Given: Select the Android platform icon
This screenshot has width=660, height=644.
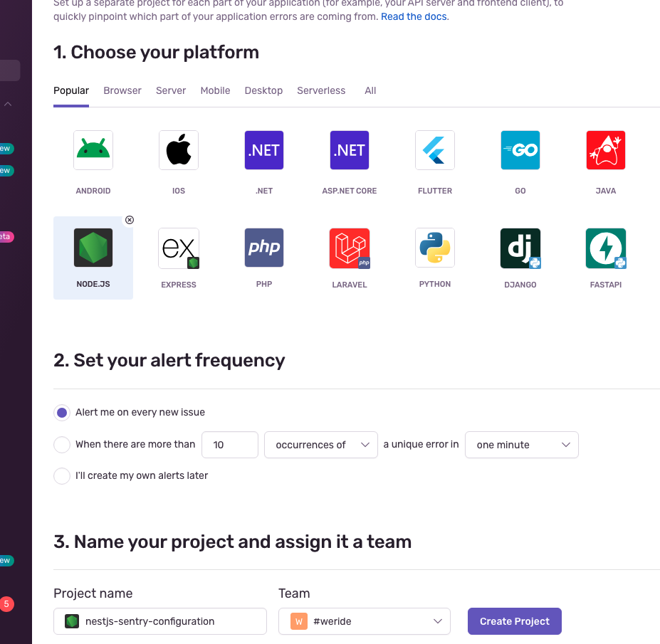Looking at the screenshot, I should (93, 150).
